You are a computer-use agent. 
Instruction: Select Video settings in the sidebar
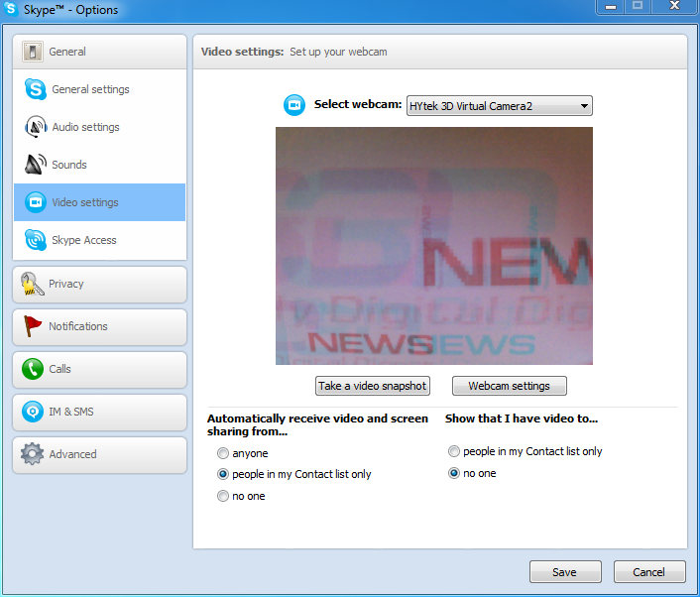point(99,202)
